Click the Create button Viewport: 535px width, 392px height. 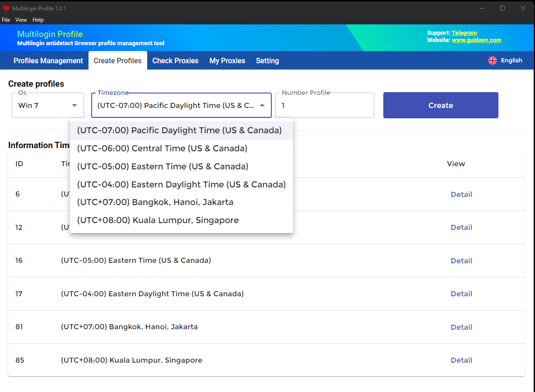[x=441, y=105]
